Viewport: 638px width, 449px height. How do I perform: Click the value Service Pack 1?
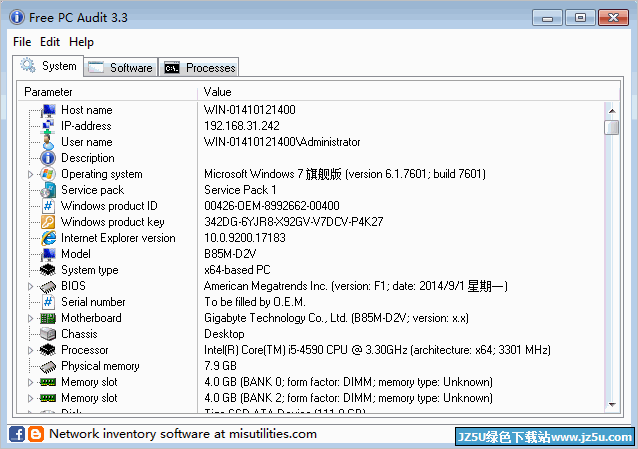pos(240,190)
